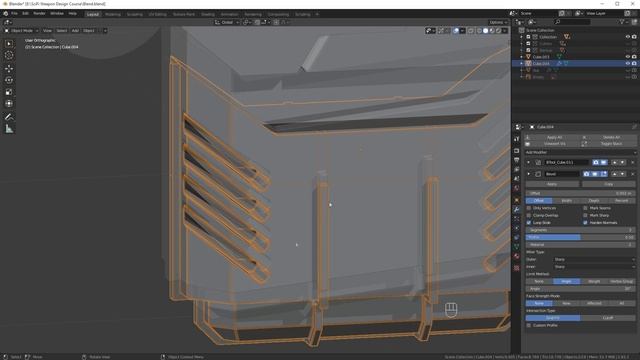Switch to the UV Editing workspace tab
Image resolution: width=640 pixels, height=360 pixels.
[x=158, y=14]
